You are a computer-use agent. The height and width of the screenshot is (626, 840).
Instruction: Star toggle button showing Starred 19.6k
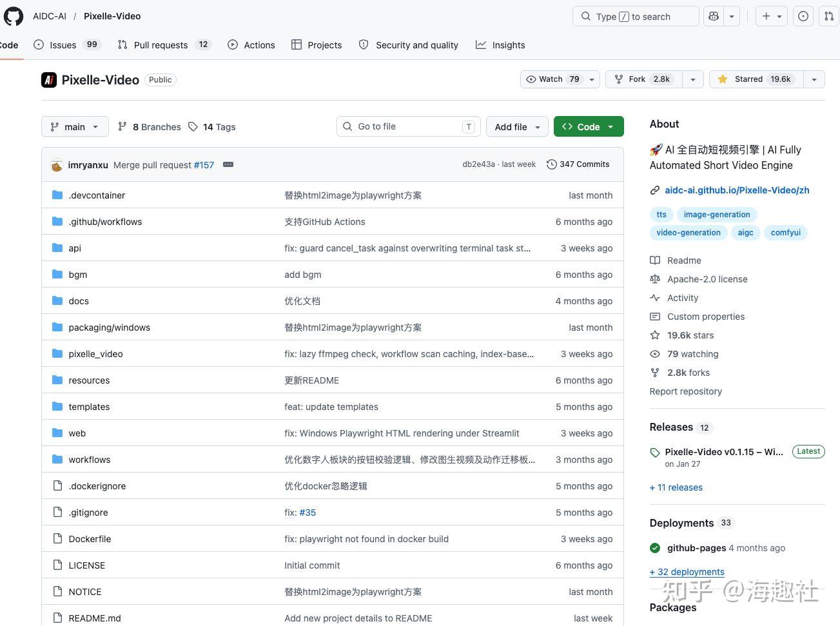coord(756,79)
